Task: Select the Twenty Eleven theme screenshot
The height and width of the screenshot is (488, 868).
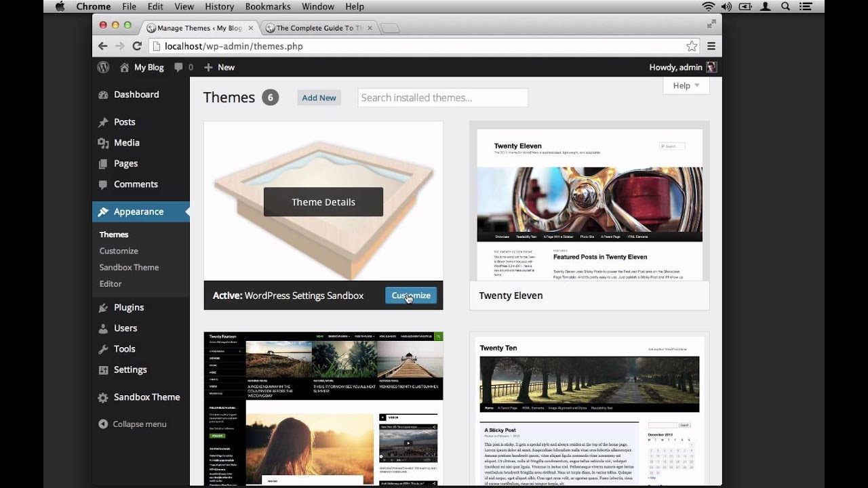Action: pos(589,201)
